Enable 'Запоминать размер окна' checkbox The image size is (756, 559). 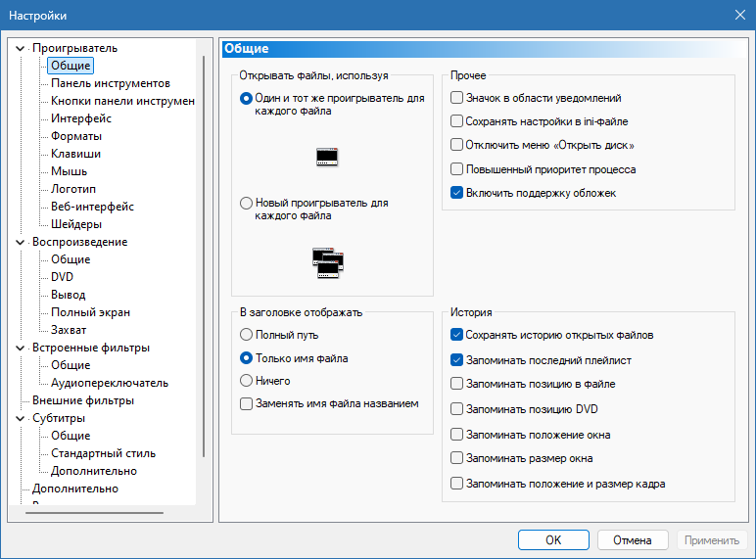[456, 458]
